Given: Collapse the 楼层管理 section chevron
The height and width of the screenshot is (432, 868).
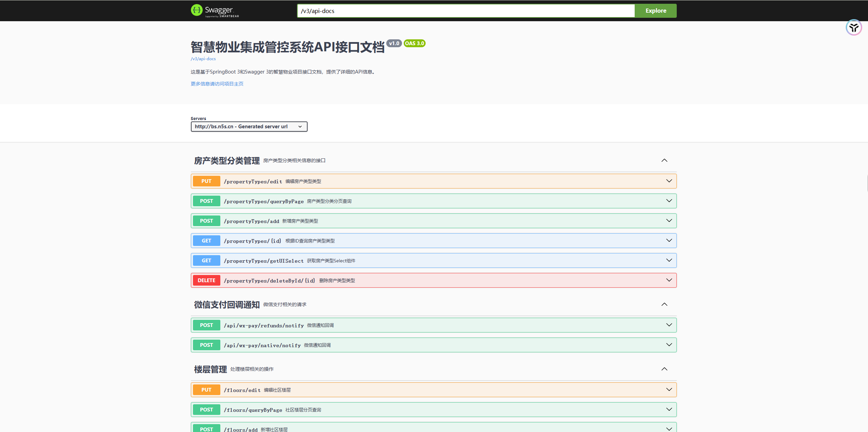Looking at the screenshot, I should pos(664,369).
